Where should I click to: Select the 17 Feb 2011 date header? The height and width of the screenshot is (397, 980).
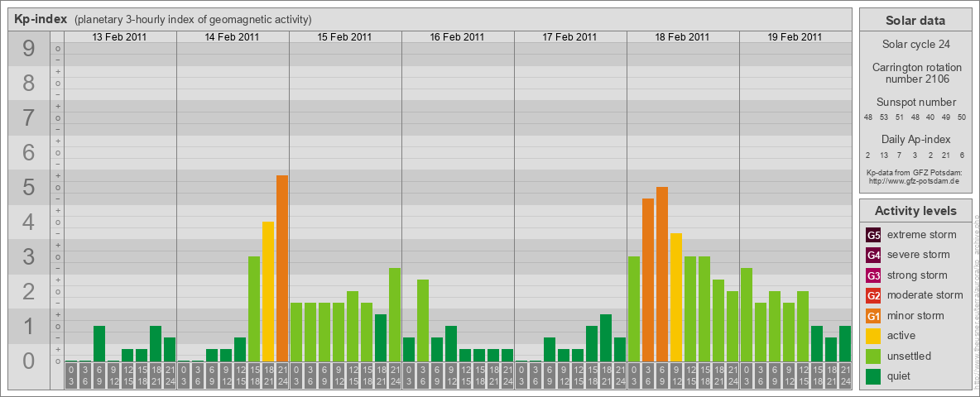point(569,37)
